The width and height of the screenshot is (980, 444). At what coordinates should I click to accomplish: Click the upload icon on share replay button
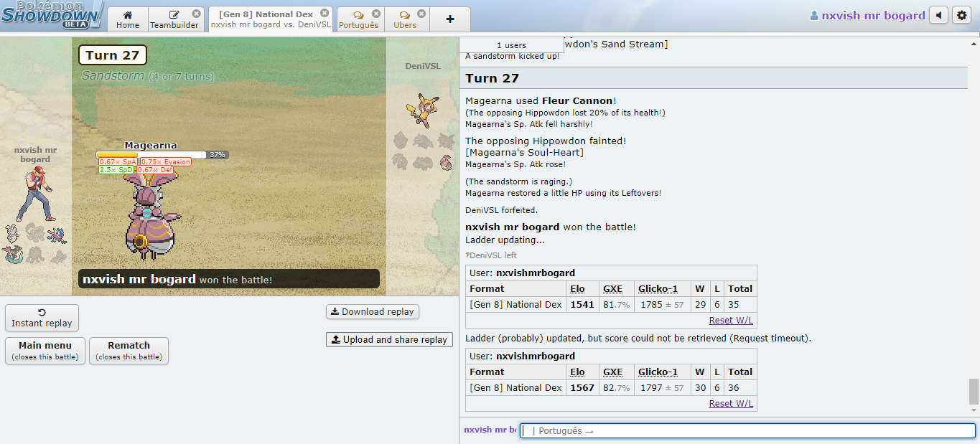(x=335, y=339)
